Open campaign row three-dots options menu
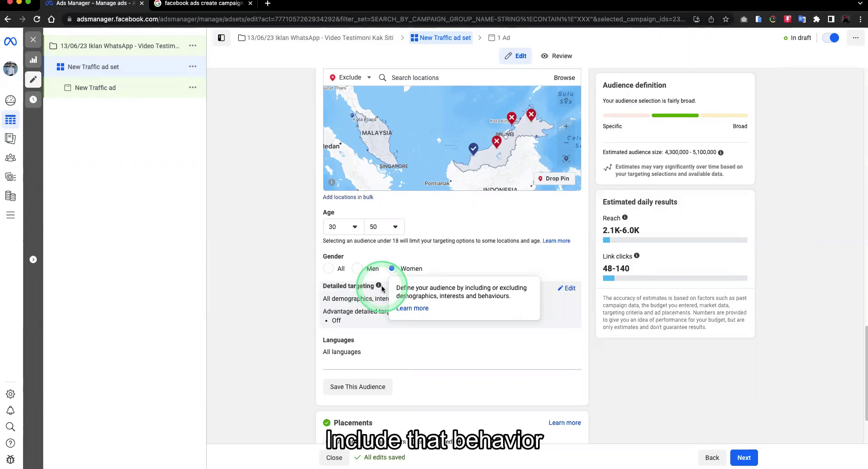This screenshot has height=469, width=868. click(x=193, y=45)
